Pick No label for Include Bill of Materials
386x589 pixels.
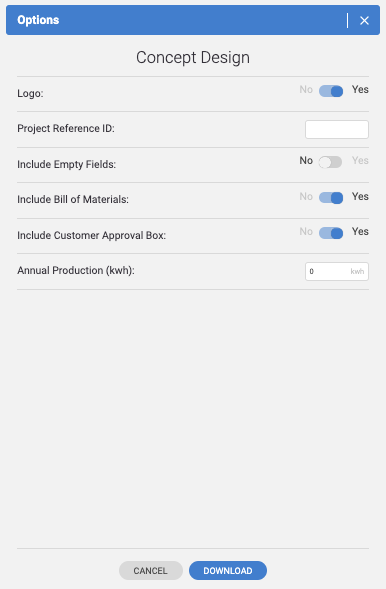(306, 196)
